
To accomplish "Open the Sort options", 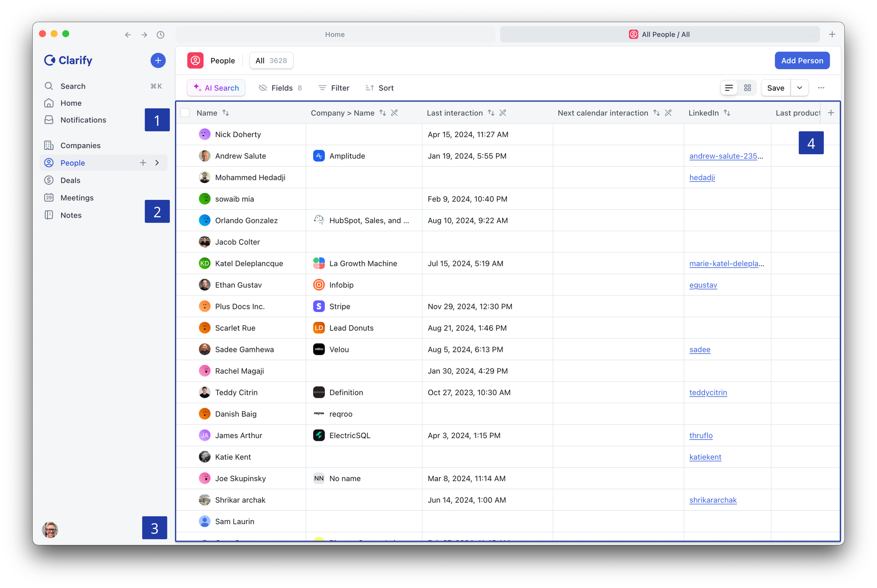I will tap(380, 88).
